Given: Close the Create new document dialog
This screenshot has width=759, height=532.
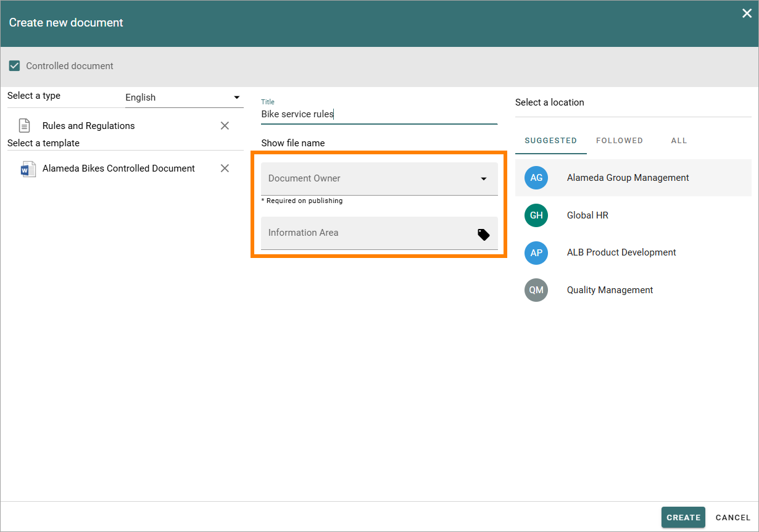Looking at the screenshot, I should [x=747, y=14].
